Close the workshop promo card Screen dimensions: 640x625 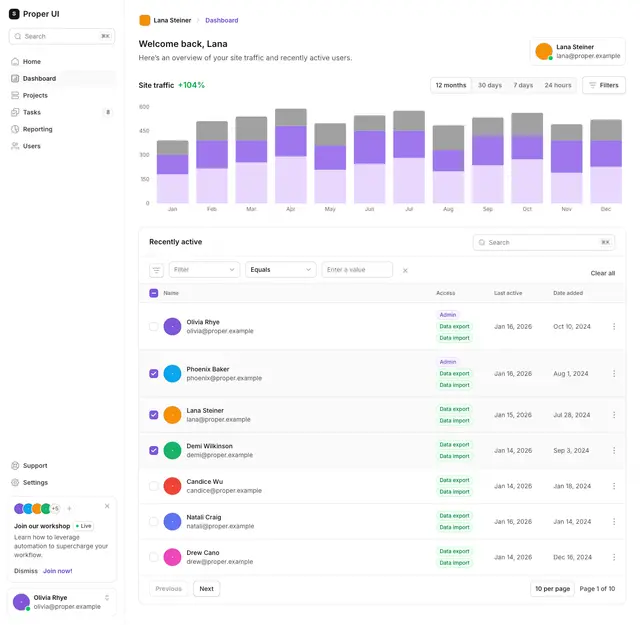click(107, 506)
